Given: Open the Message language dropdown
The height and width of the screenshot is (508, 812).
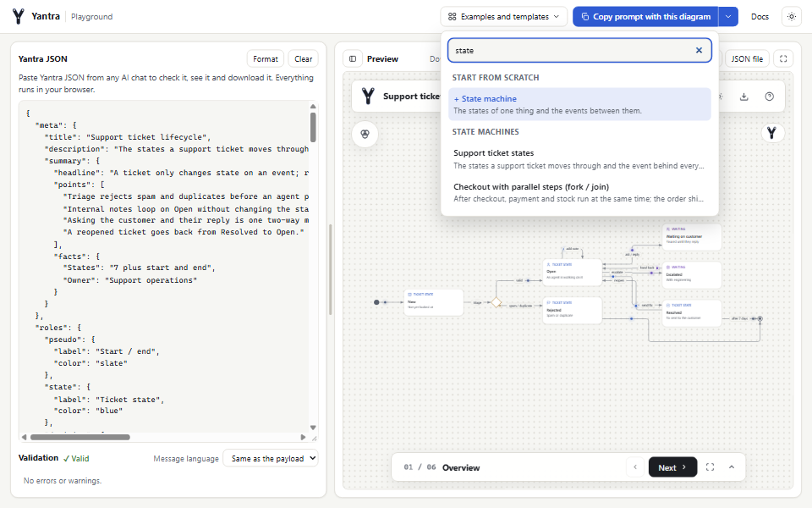Looking at the screenshot, I should pyautogui.click(x=271, y=458).
